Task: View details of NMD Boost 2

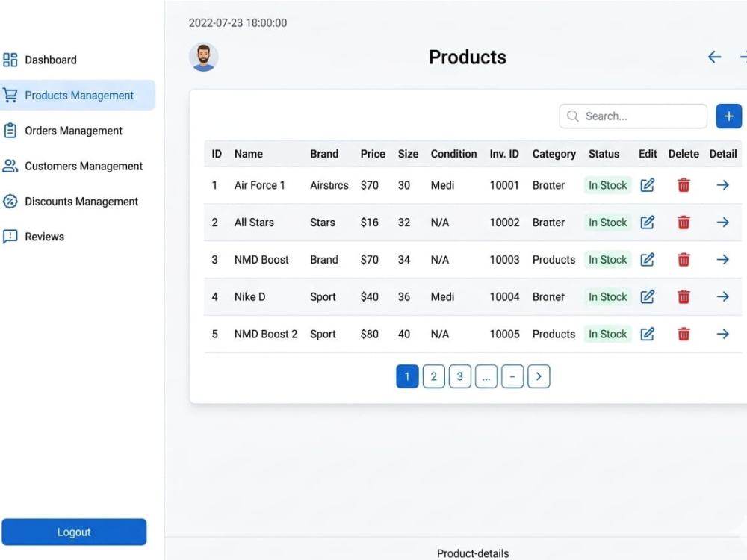Action: (x=722, y=334)
